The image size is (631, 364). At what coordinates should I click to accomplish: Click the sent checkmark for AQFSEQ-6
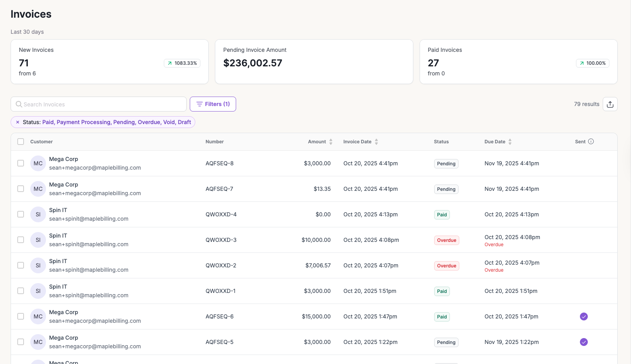(583, 316)
